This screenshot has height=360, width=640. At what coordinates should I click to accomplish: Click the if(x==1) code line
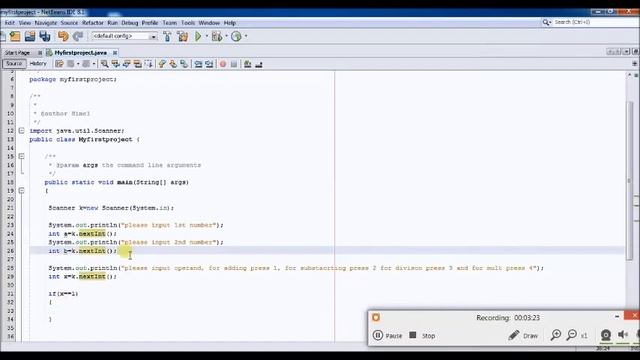pos(63,294)
